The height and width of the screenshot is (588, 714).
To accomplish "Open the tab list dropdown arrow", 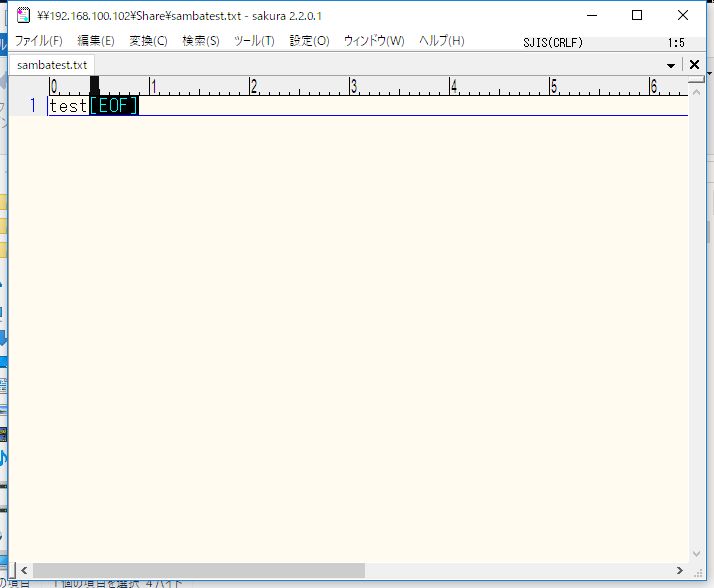I will point(671,66).
